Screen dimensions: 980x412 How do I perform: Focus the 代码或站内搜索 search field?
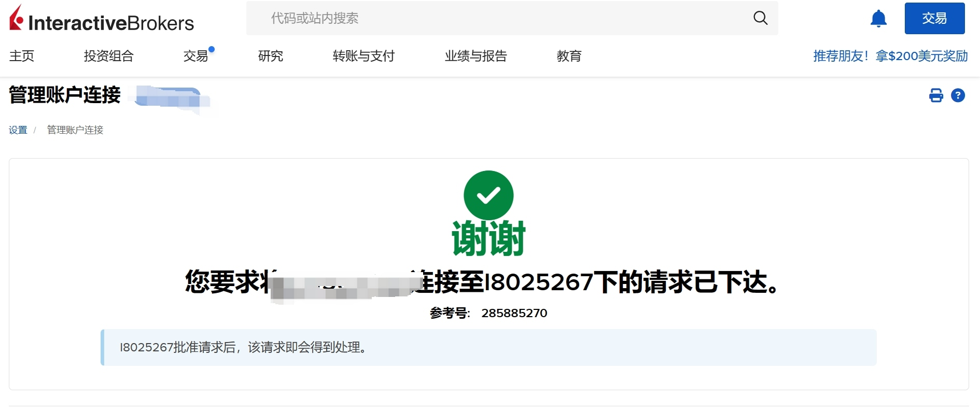click(x=512, y=18)
